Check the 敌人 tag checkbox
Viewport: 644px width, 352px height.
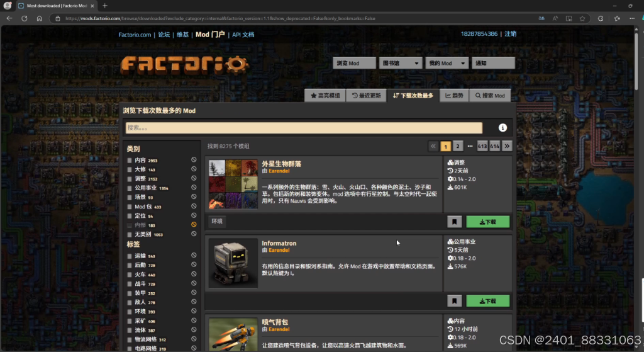pos(130,302)
